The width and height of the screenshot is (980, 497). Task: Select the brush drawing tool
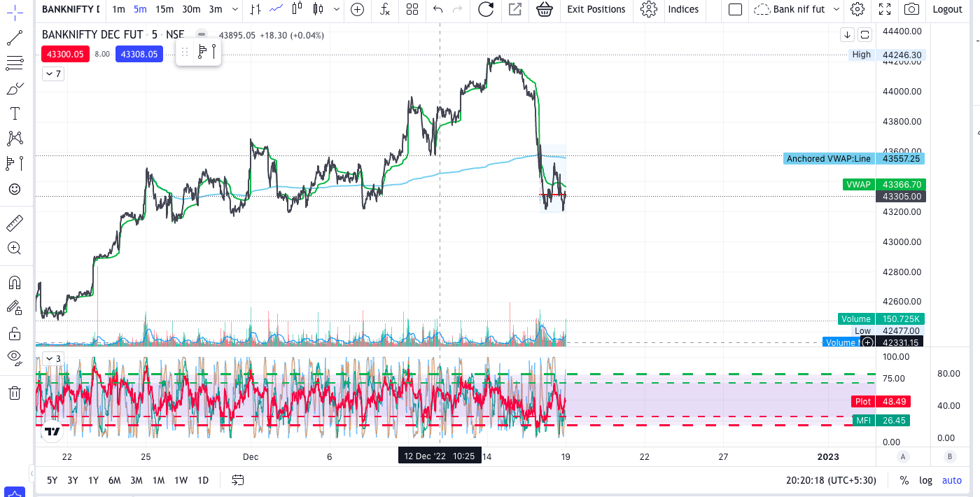pos(15,88)
